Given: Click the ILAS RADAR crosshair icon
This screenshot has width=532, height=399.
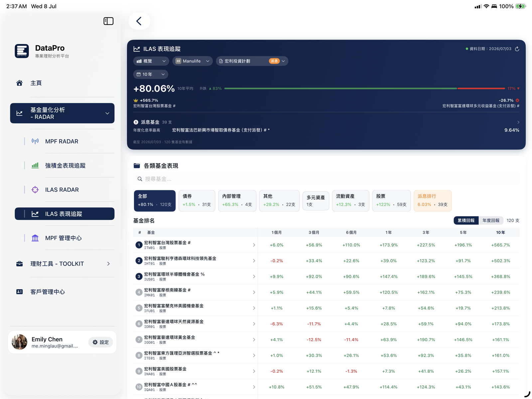Looking at the screenshot, I should pos(35,190).
